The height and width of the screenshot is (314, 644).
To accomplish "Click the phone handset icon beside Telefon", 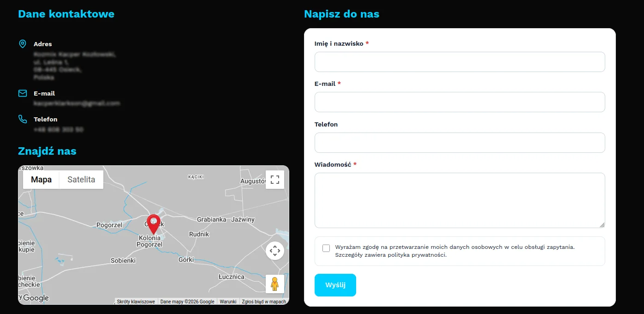I will click(x=22, y=119).
